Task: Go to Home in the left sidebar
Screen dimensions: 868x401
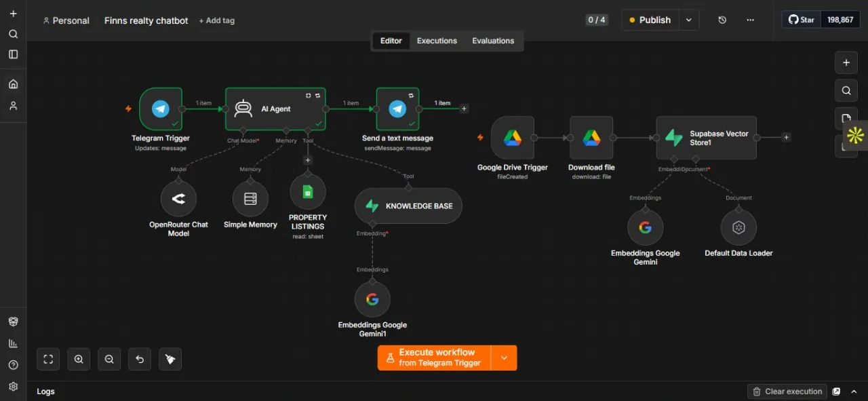Action: click(13, 84)
